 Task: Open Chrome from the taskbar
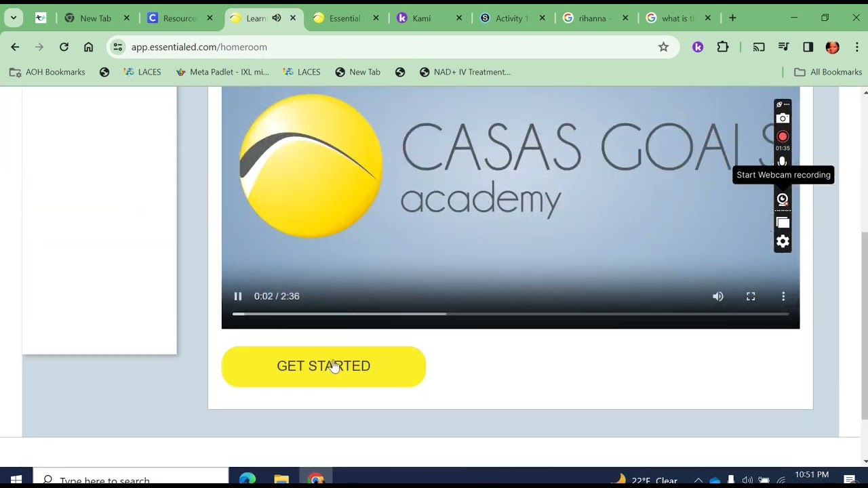[x=315, y=480]
